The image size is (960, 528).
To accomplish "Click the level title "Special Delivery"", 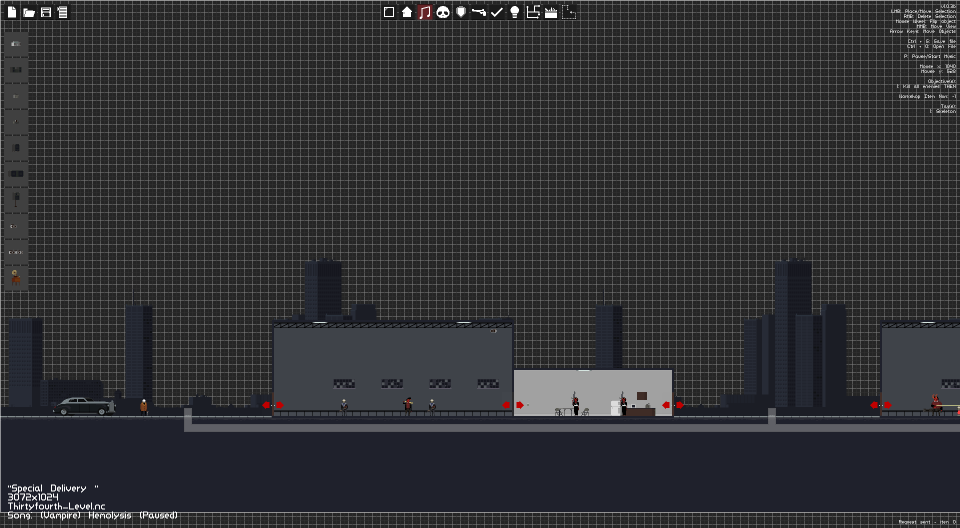I will [x=53, y=488].
